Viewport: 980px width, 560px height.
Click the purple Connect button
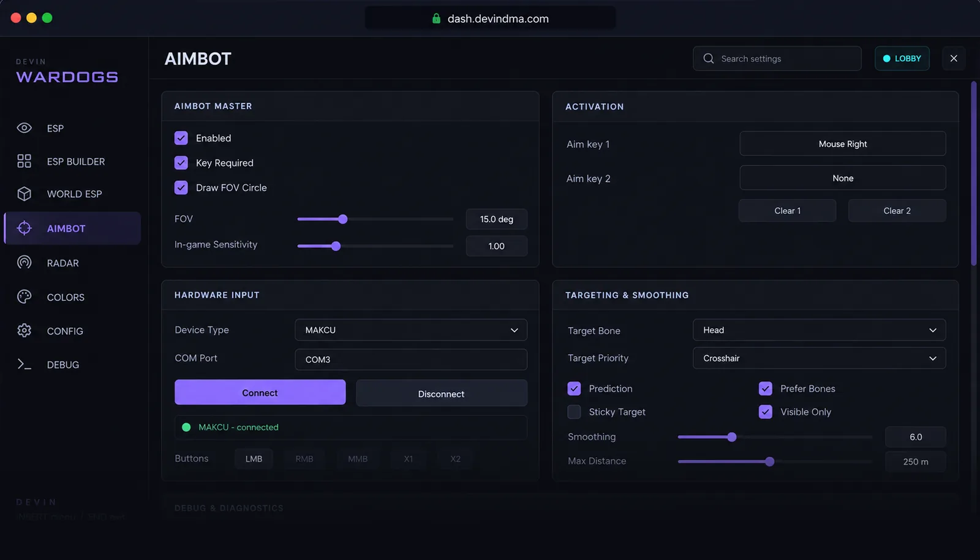coord(260,392)
